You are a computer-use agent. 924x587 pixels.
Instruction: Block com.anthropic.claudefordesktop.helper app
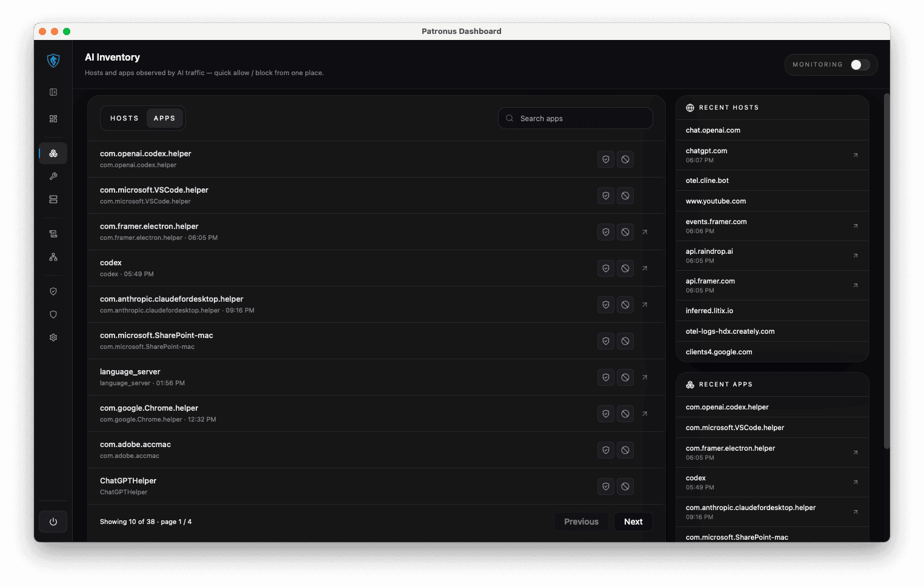[x=625, y=305]
